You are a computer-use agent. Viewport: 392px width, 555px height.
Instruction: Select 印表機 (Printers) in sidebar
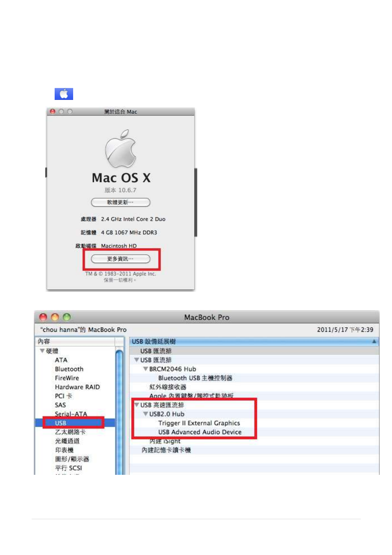coord(64,450)
